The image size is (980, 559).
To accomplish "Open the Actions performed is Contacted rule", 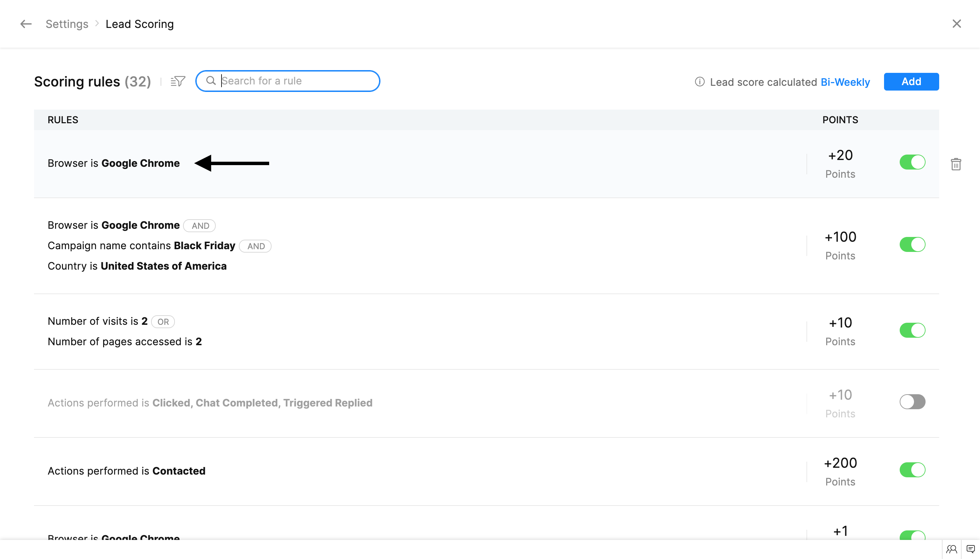I will point(126,471).
